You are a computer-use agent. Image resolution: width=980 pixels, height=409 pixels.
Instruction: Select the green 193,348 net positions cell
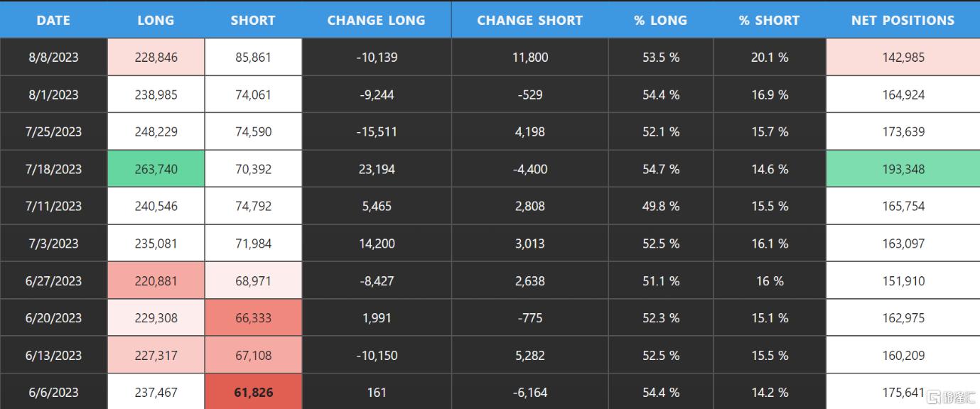tap(903, 169)
